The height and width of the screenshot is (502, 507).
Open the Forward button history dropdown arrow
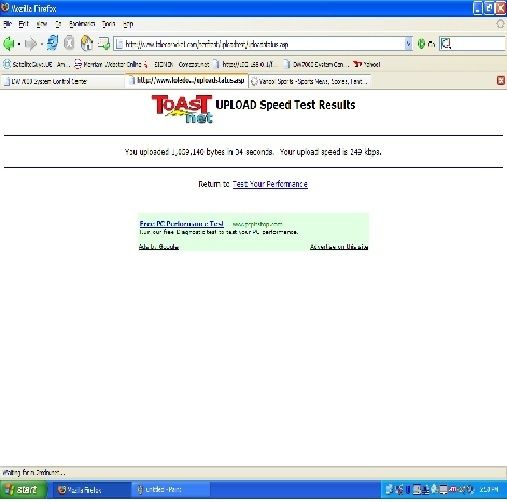(x=42, y=44)
